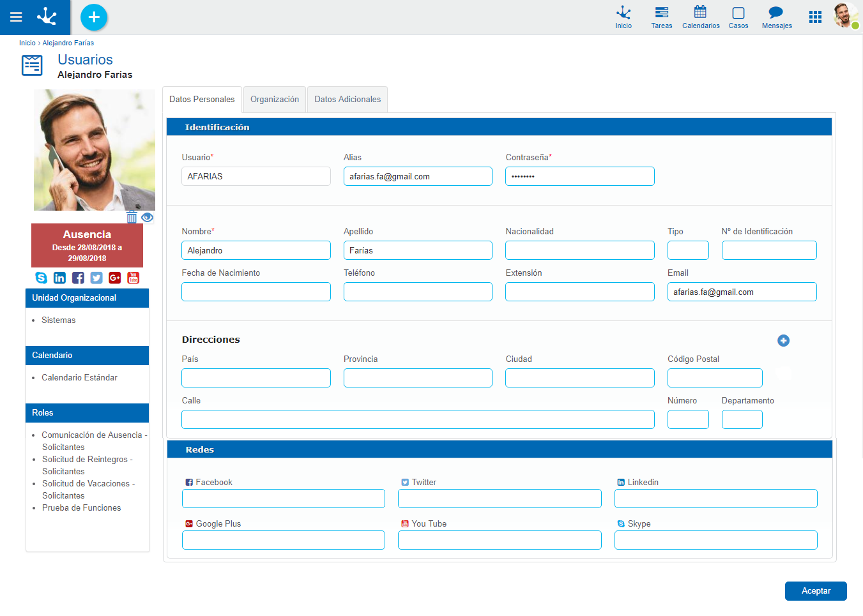Click the YouTube icon under Ausencia
863x616 pixels.
click(134, 278)
